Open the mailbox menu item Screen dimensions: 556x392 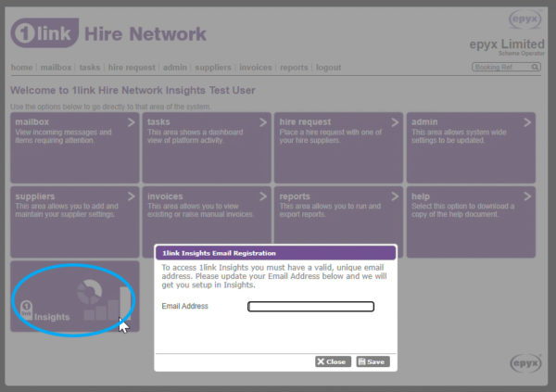coord(56,68)
